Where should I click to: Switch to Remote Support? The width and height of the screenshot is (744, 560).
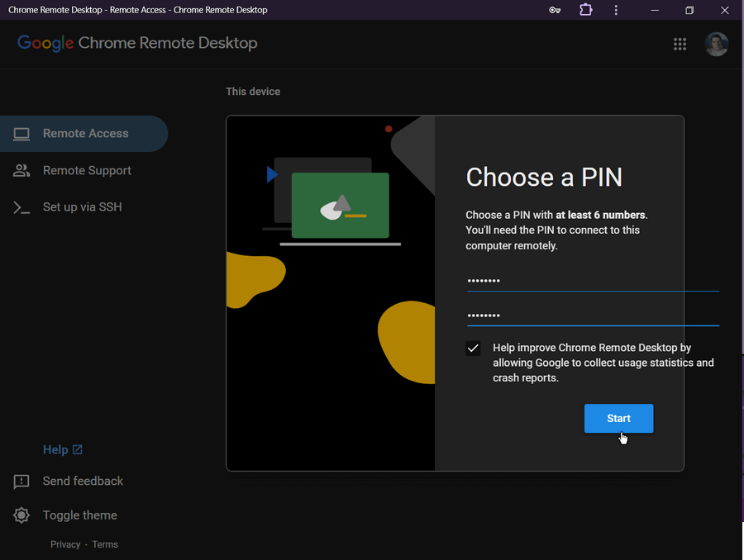click(x=87, y=171)
